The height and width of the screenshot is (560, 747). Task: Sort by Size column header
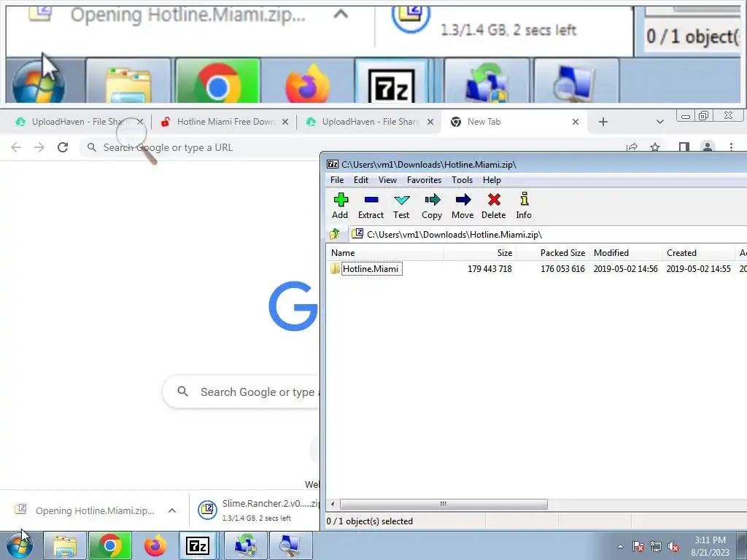(480, 253)
